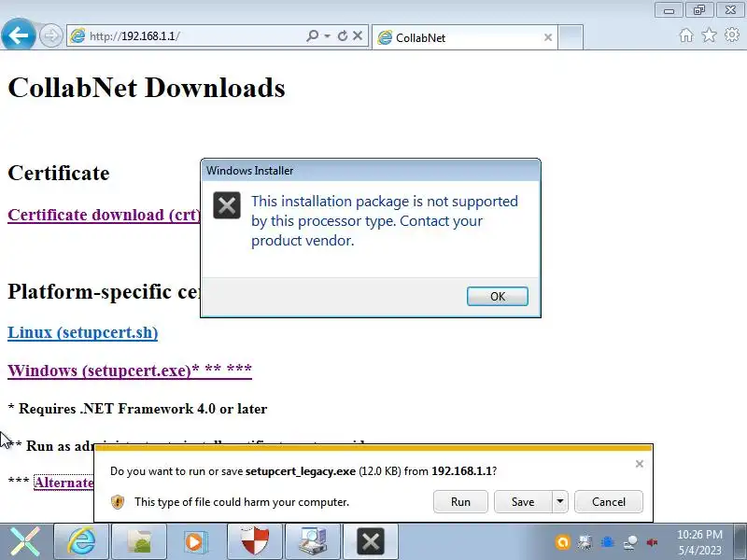
Task: Run setupcert_legacy.exe from download bar
Action: tap(460, 502)
